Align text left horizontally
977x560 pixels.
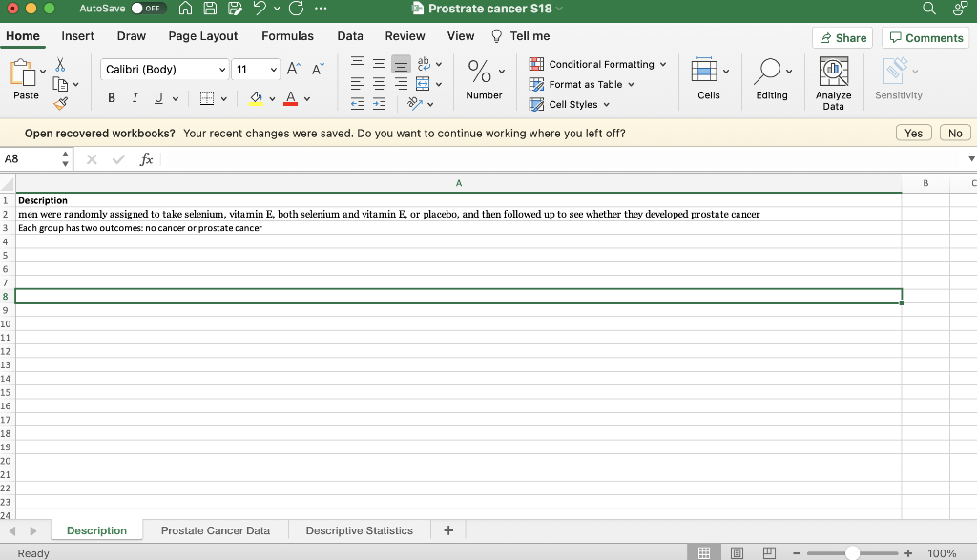(357, 83)
